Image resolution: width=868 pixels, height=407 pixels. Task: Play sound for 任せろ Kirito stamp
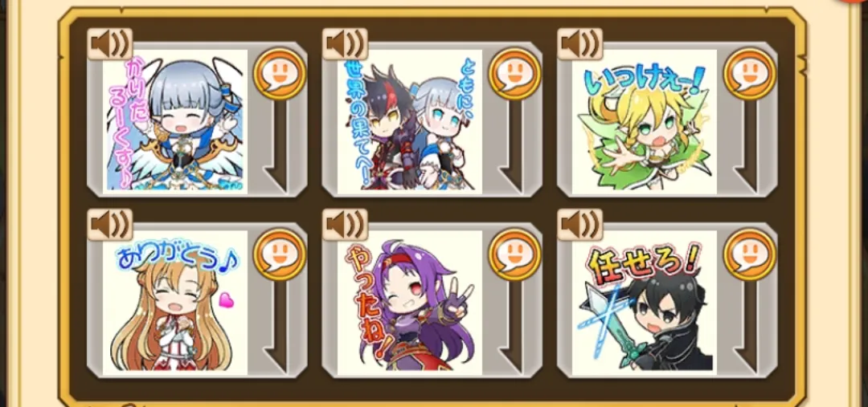coord(579,225)
